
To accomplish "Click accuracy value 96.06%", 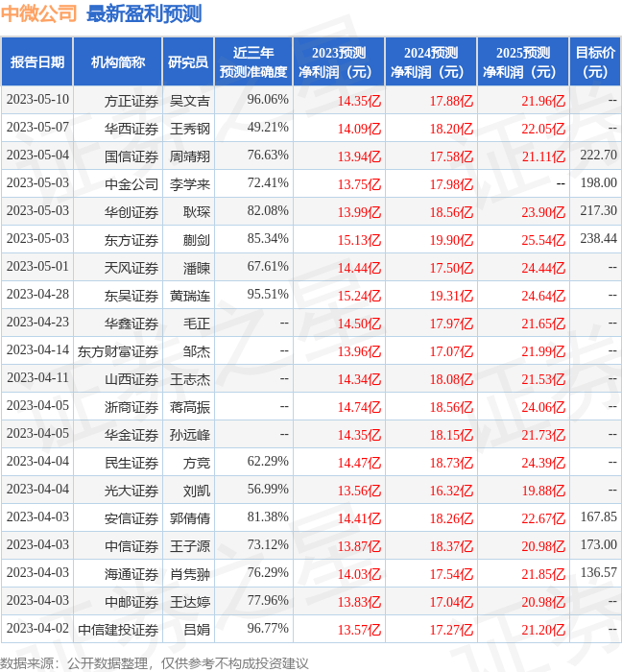I will (268, 100).
